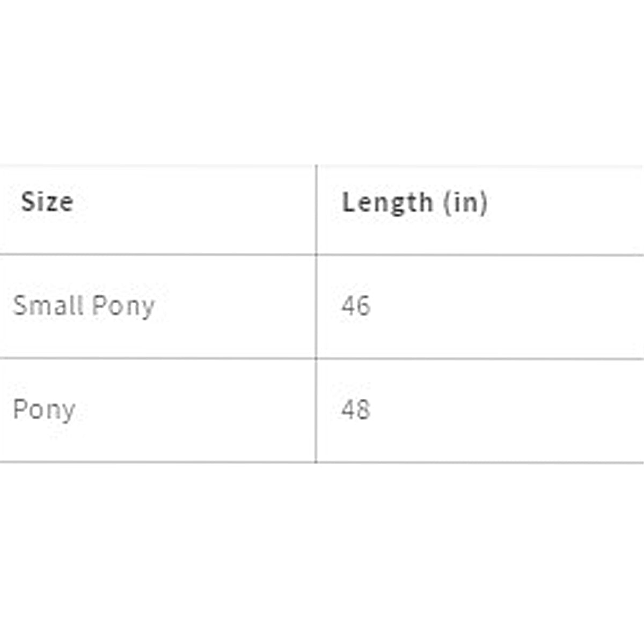The height and width of the screenshot is (644, 644).
Task: Click the Pony cell in the last row
Action: 44,410
